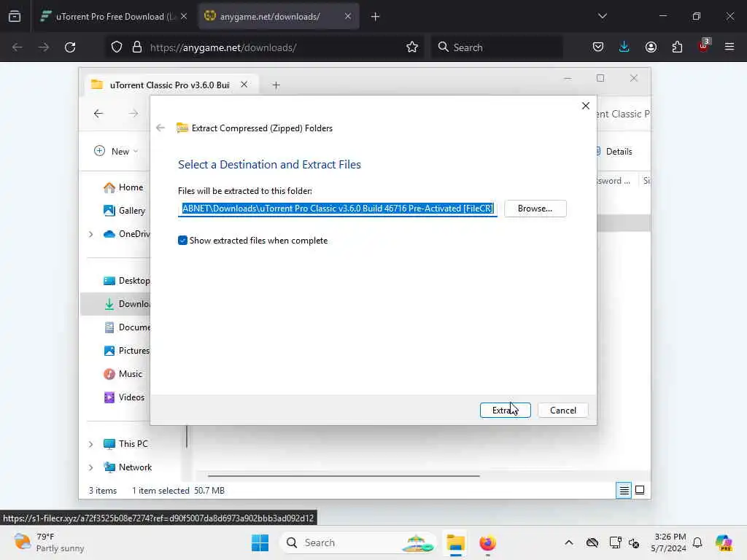
Task: Open Firefox list all tabs dropdown
Action: click(602, 16)
